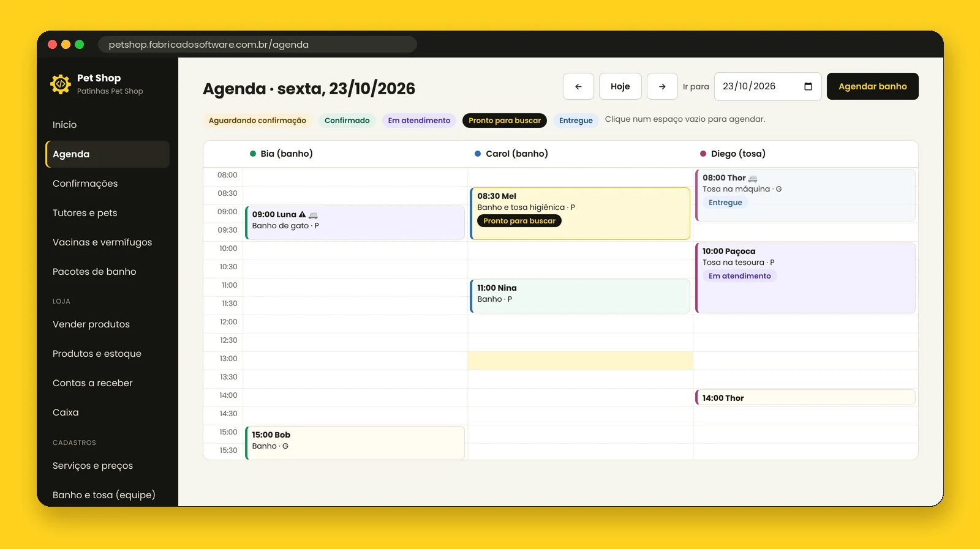
Task: Click the green dot beside Bia (banho)
Action: coord(252,154)
